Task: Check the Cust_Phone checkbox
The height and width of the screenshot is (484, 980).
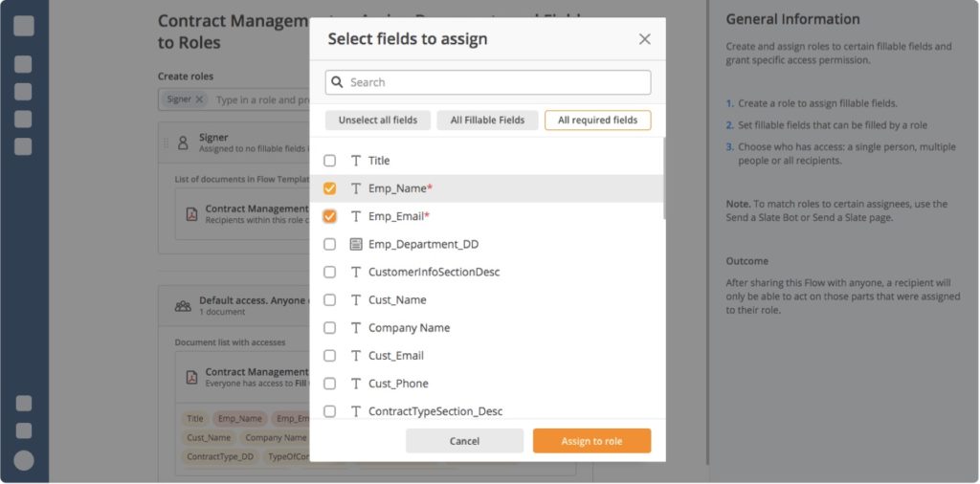Action: (329, 384)
